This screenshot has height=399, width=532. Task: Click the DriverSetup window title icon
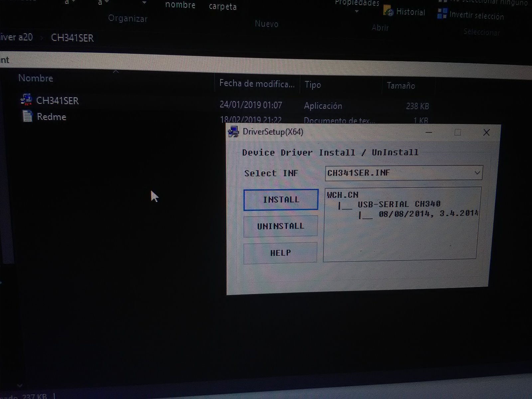(233, 132)
